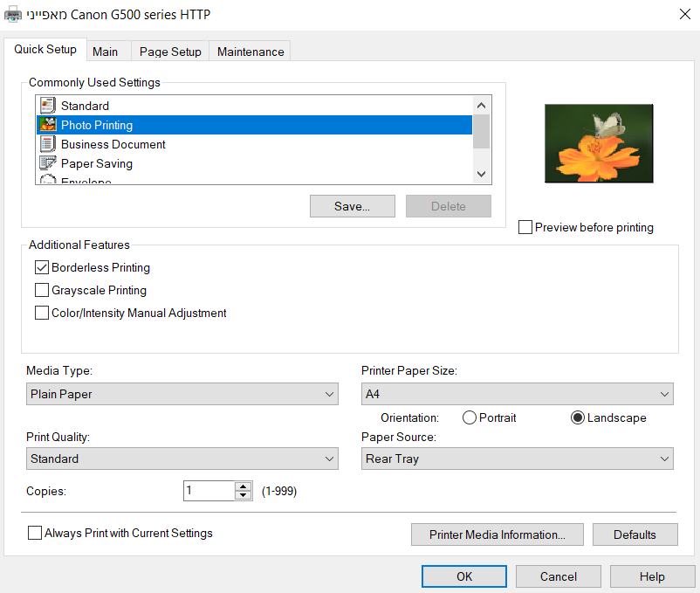
Task: Open the Maintenance tab
Action: [x=250, y=52]
